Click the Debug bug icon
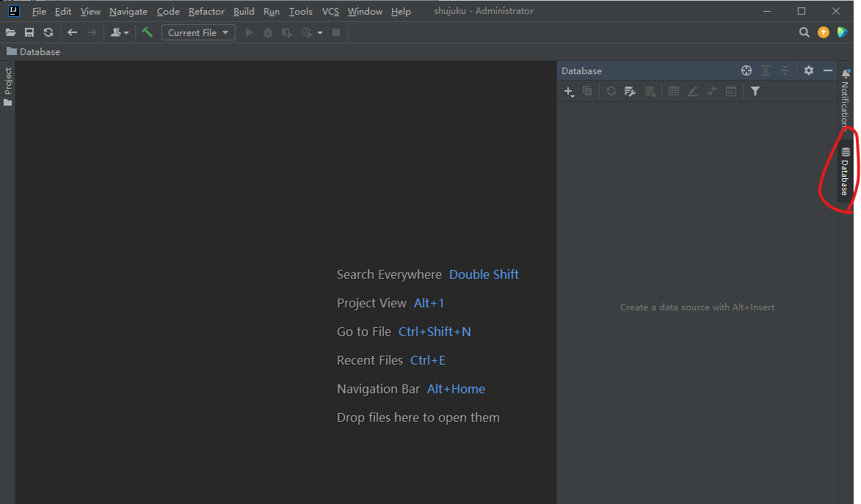861x504 pixels. (x=268, y=32)
